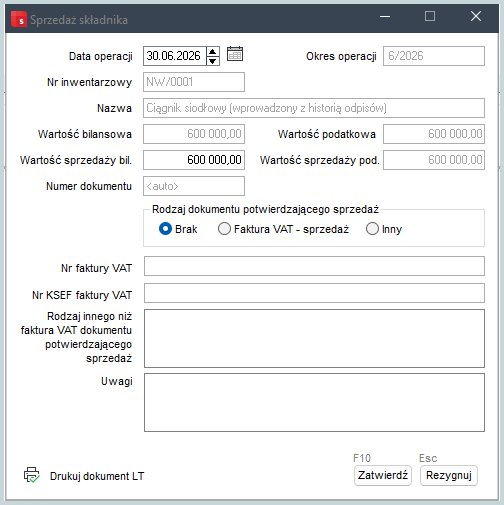This screenshot has width=504, height=505.
Task: Click the printer icon for LT document
Action: click(32, 475)
